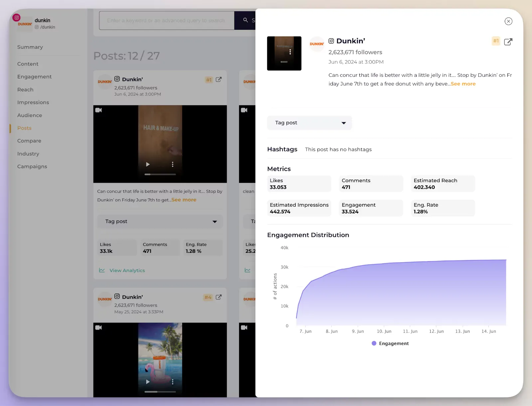Click the search magnifier button
The height and width of the screenshot is (406, 532).
tap(245, 20)
